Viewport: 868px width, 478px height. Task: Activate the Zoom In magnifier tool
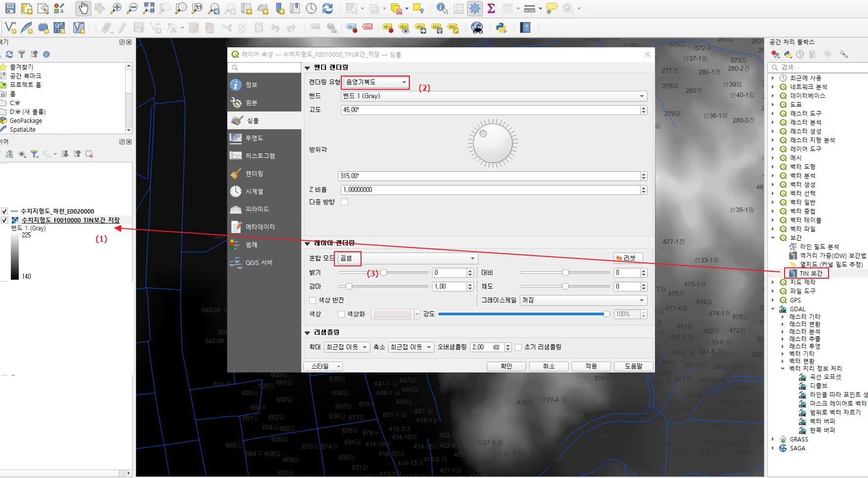pyautogui.click(x=115, y=8)
